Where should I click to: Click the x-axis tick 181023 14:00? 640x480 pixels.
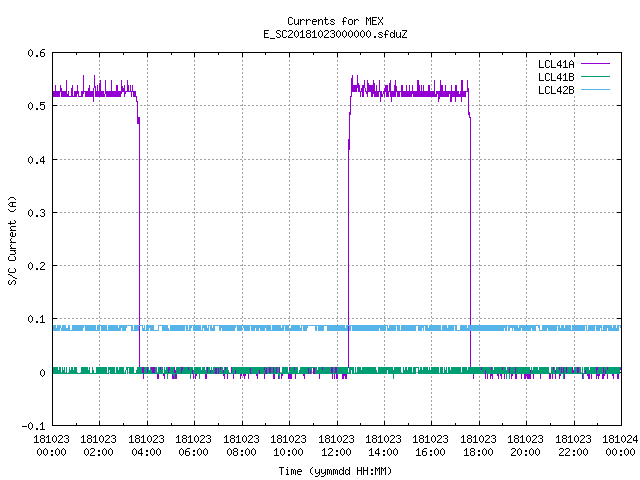383,445
